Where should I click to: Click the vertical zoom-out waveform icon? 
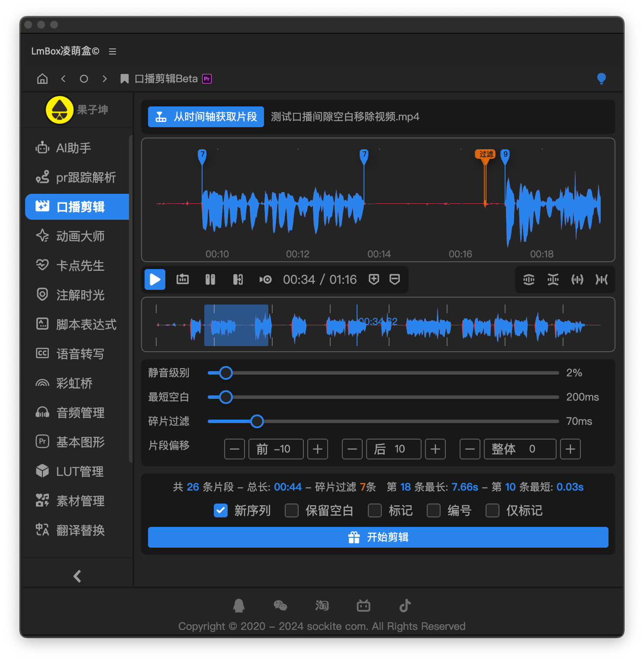(553, 279)
